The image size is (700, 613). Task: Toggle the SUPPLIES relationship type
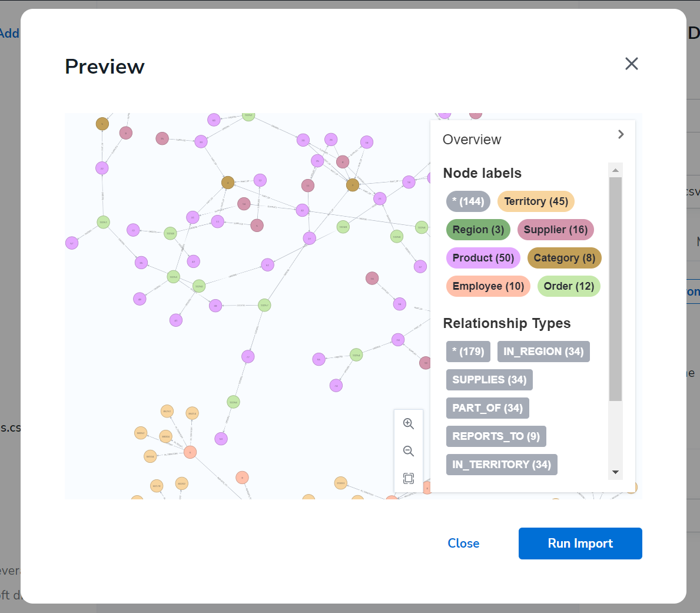click(489, 380)
